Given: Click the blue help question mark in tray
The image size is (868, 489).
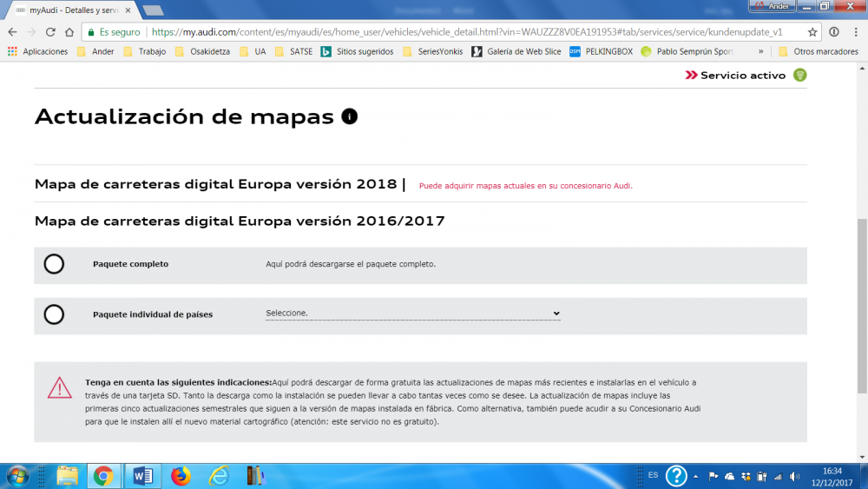Looking at the screenshot, I should click(676, 476).
